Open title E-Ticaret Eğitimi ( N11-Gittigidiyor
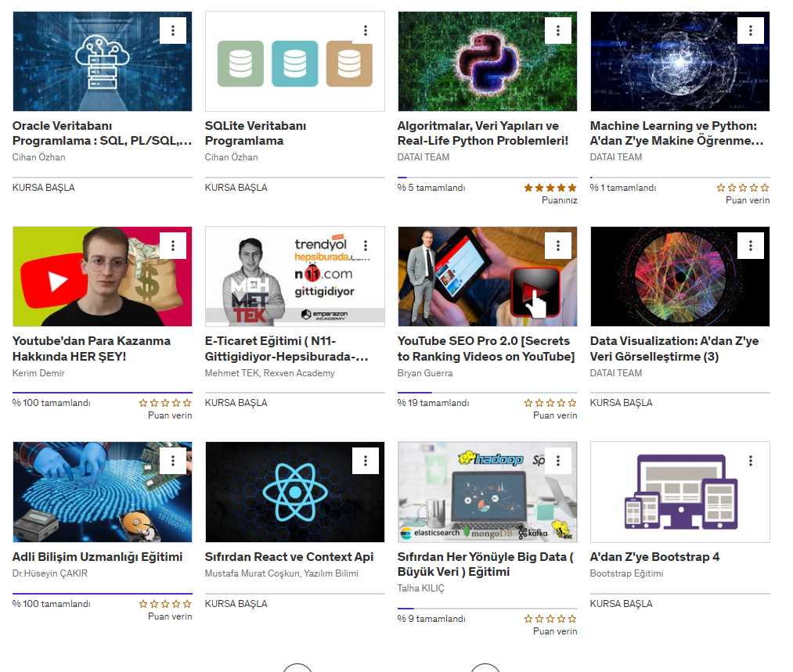 pos(287,349)
